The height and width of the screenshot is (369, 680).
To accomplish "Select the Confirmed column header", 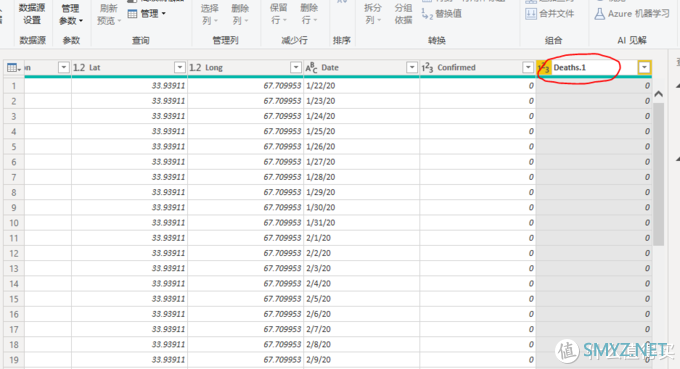I will click(477, 68).
